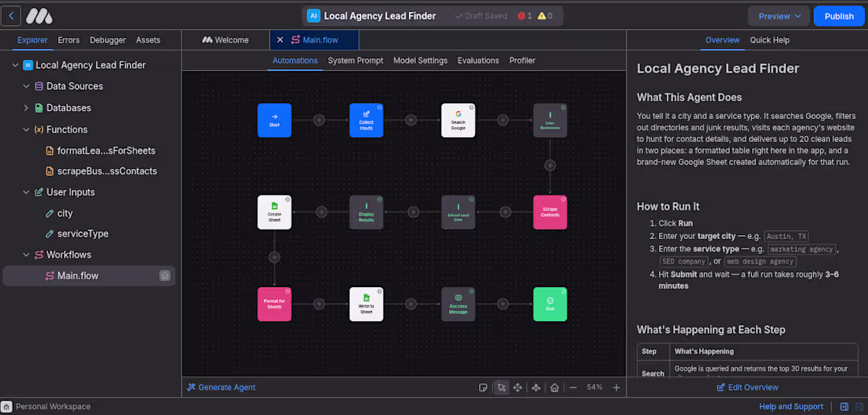Add a step between Create Sheet and Format for Sheets
This screenshot has width=868, height=415.
tap(274, 257)
